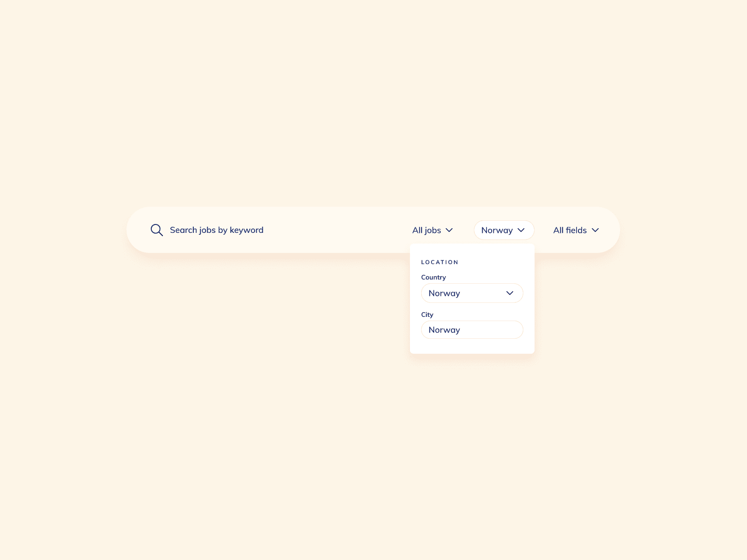Click the chevron next to All jobs
747x560 pixels.
449,230
